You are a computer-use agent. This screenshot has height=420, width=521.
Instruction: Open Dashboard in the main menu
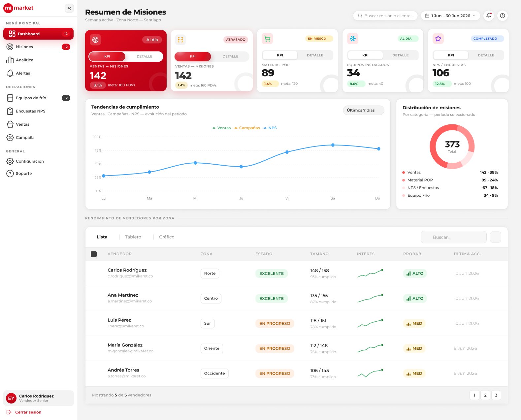coord(38,34)
